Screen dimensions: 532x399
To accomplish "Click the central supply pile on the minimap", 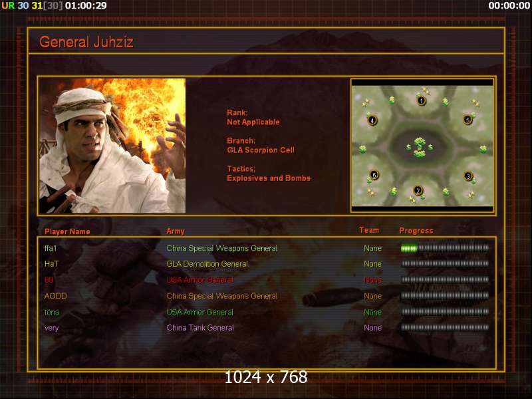I will (x=420, y=147).
